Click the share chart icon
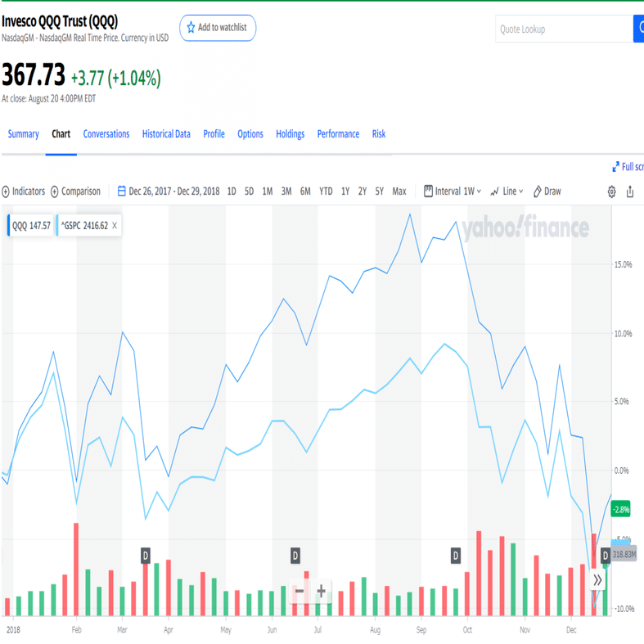 click(630, 191)
